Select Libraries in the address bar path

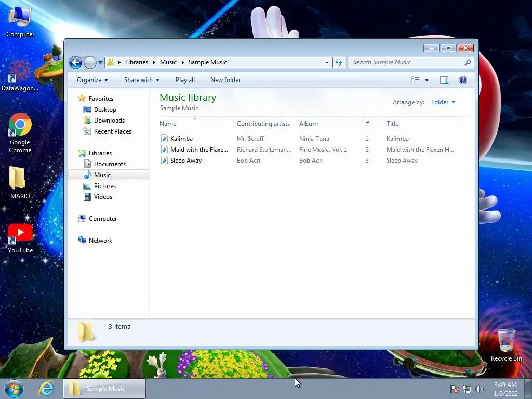pos(137,62)
